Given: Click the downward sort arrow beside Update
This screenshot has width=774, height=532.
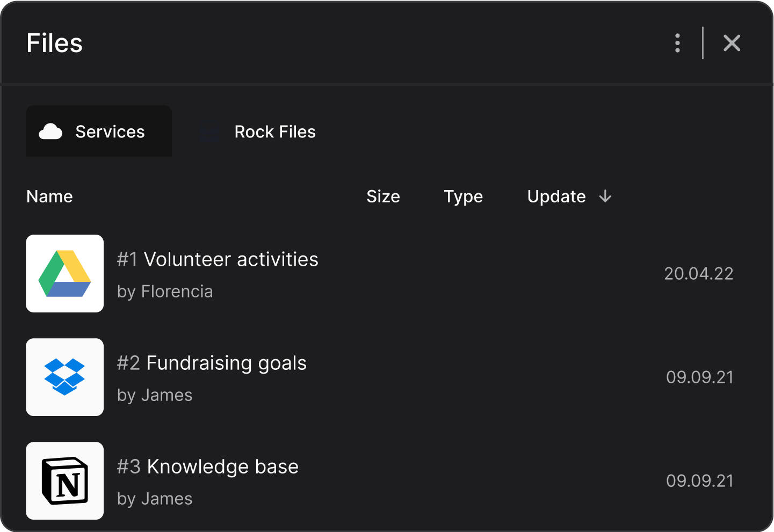Looking at the screenshot, I should pos(605,196).
